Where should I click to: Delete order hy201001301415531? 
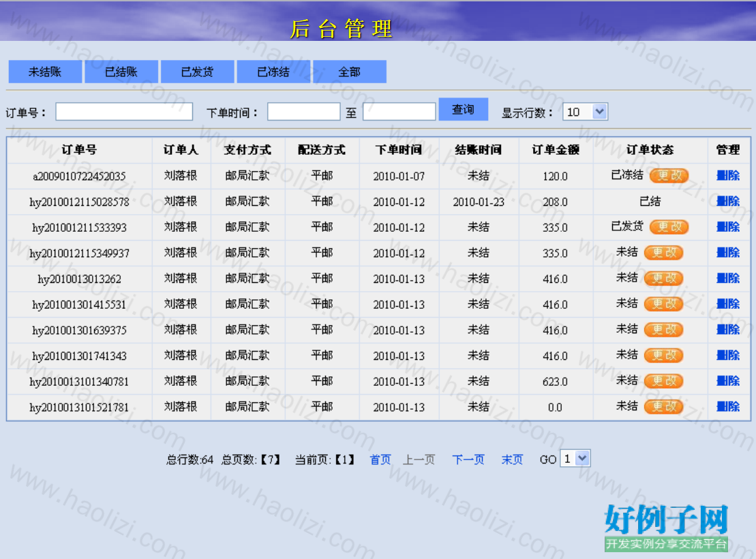coord(728,304)
